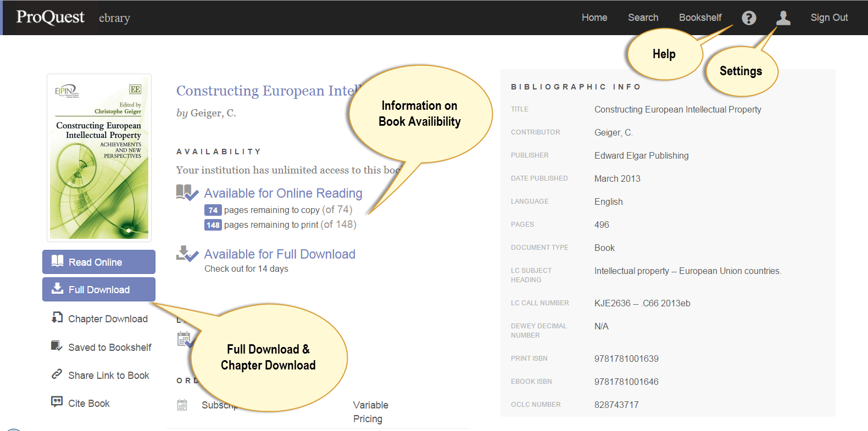This screenshot has height=431, width=868.
Task: Click Saved to Bookshelf link
Action: (x=110, y=348)
